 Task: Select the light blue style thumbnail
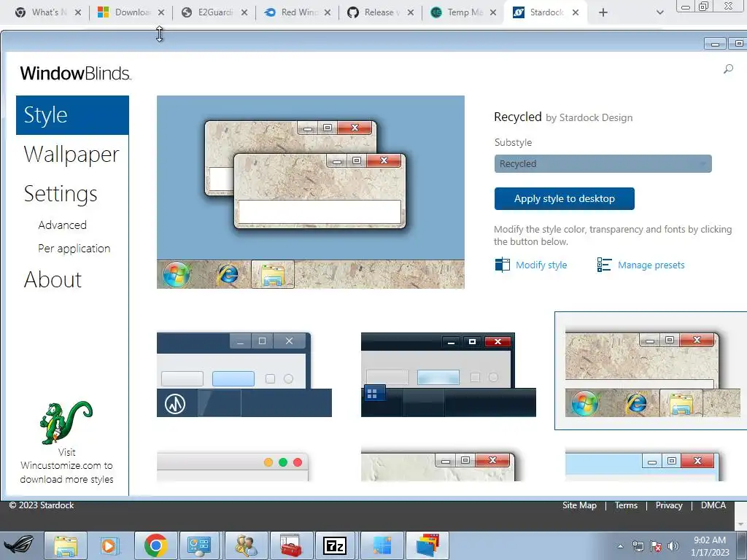[642, 465]
